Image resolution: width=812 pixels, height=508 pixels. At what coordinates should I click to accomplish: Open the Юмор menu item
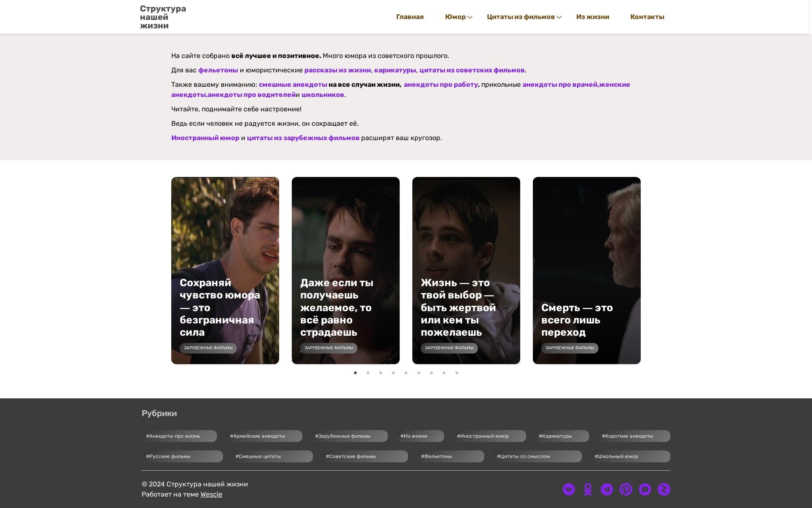pos(455,17)
